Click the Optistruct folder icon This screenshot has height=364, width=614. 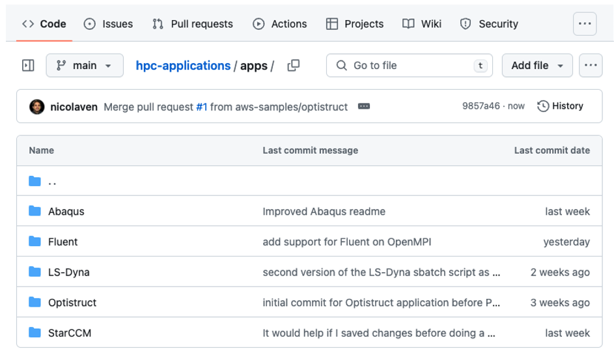35,302
